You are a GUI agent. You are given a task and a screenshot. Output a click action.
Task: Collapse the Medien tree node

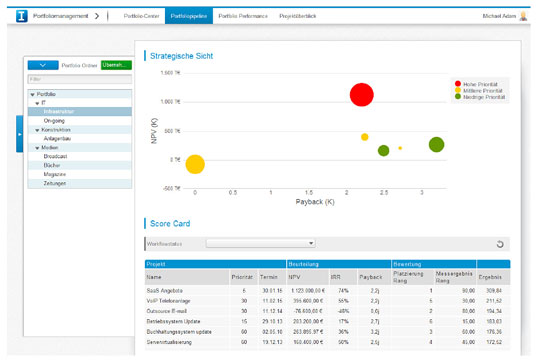(x=37, y=148)
